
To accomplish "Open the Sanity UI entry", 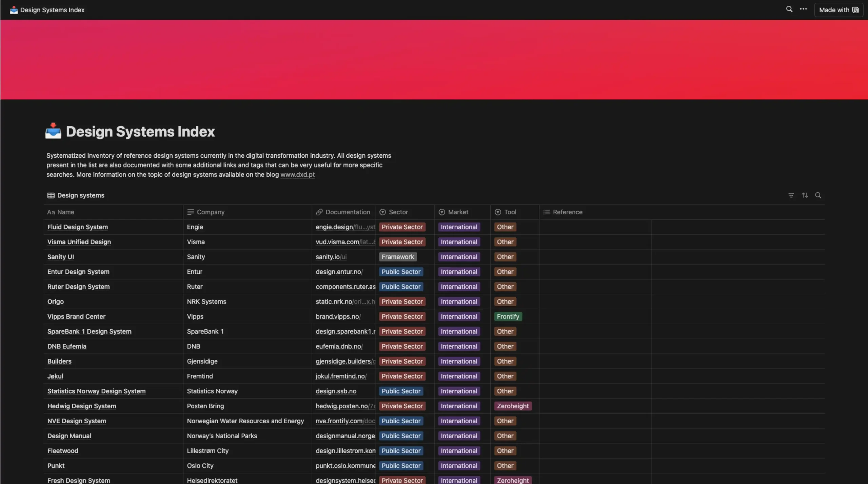I will 60,257.
